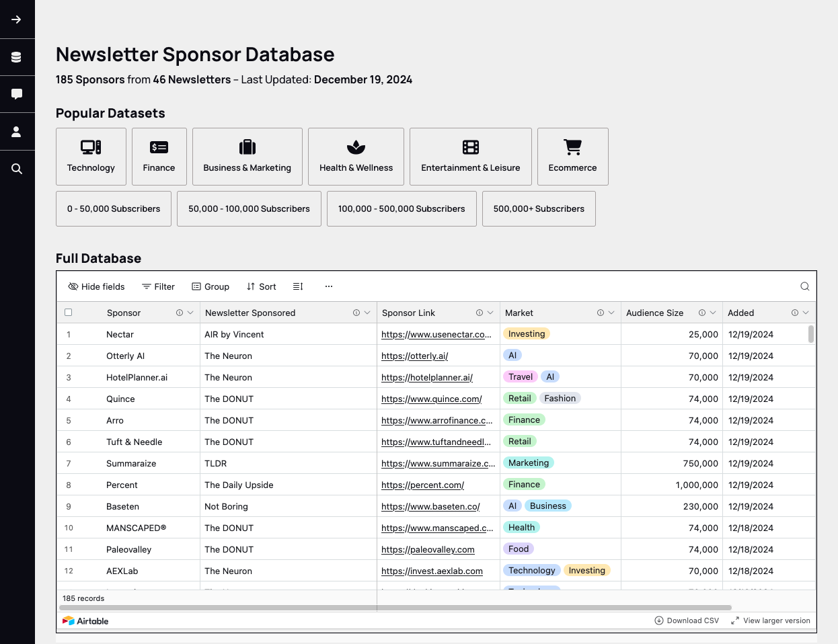Click search icon in table toolbar
This screenshot has height=644, width=838.
tap(804, 286)
